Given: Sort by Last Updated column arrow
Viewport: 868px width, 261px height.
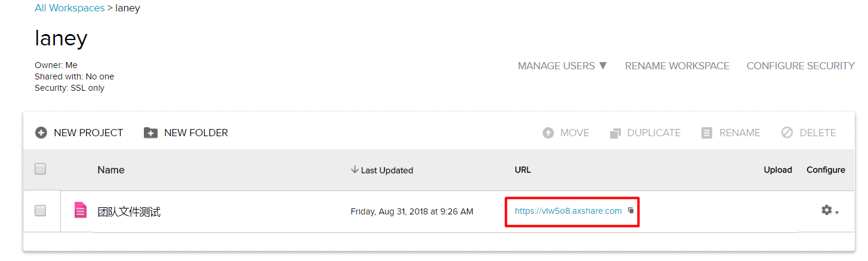Looking at the screenshot, I should point(355,170).
